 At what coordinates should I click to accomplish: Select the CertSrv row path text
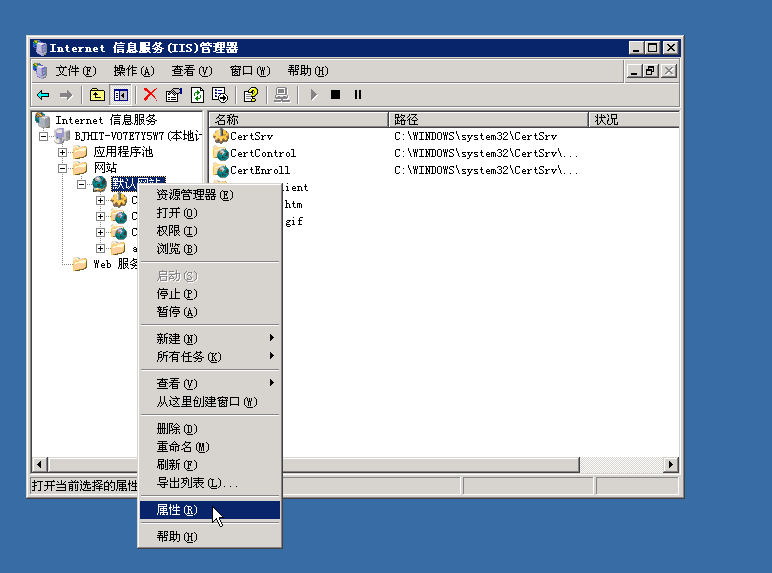476,136
